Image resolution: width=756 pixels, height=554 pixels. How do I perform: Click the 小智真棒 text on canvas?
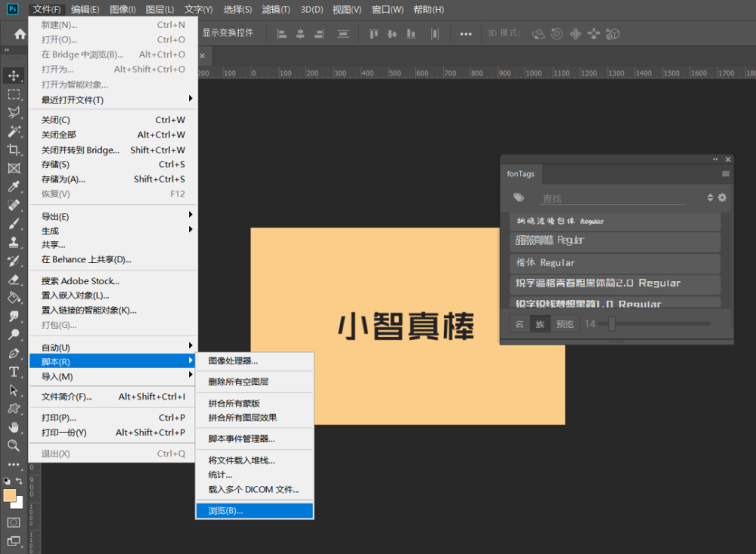[x=407, y=326]
